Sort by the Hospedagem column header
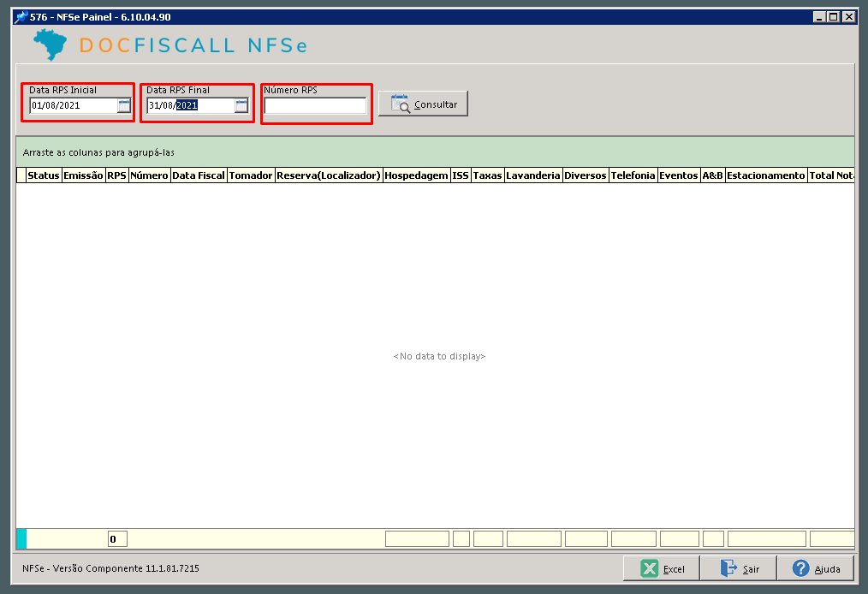Screen dimensions: 868x594 tap(416, 175)
